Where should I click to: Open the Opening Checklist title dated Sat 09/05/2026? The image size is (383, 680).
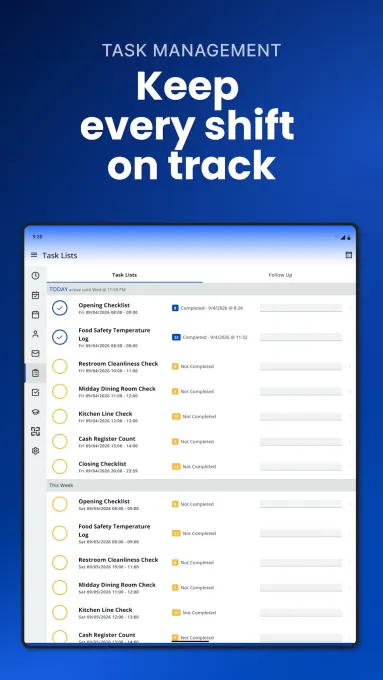[104, 501]
